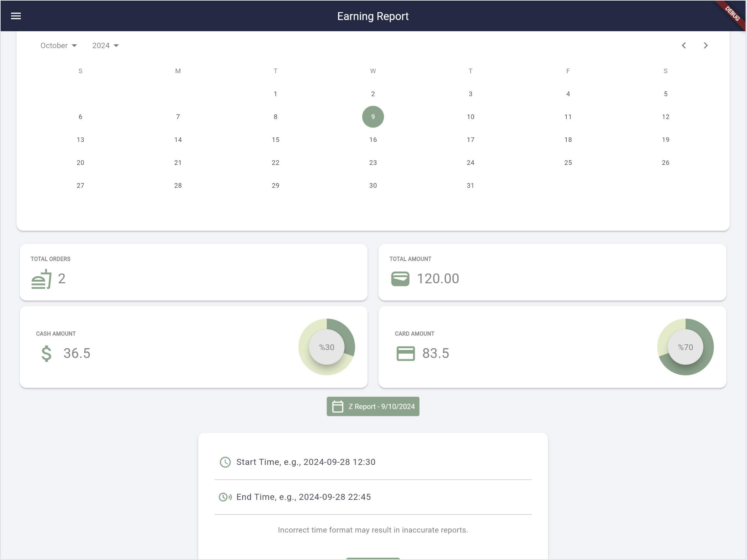Viewport: 747px width, 560px height.
Task: Expand the October month dropdown
Action: [58, 46]
